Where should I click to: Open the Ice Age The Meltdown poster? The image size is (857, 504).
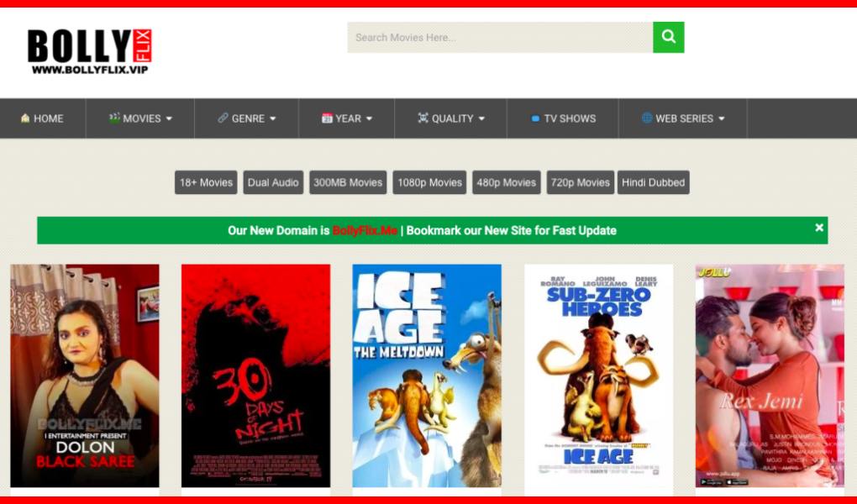click(x=427, y=375)
